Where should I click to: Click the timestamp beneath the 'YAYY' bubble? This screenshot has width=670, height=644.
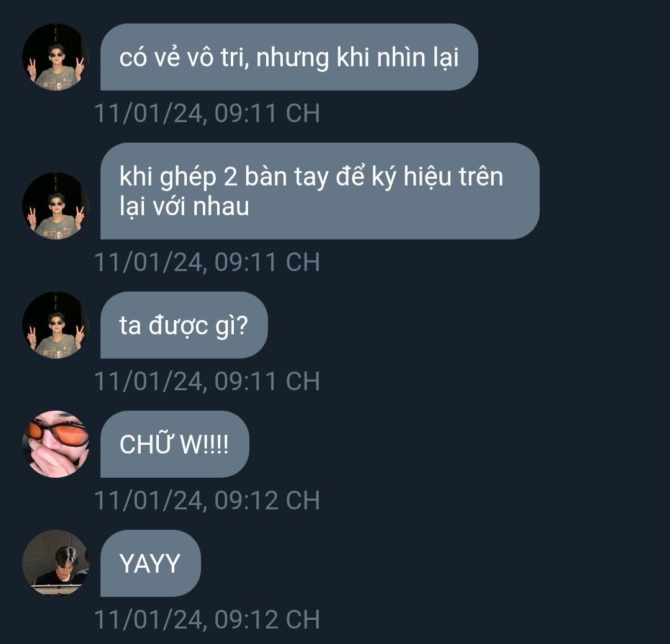207,620
